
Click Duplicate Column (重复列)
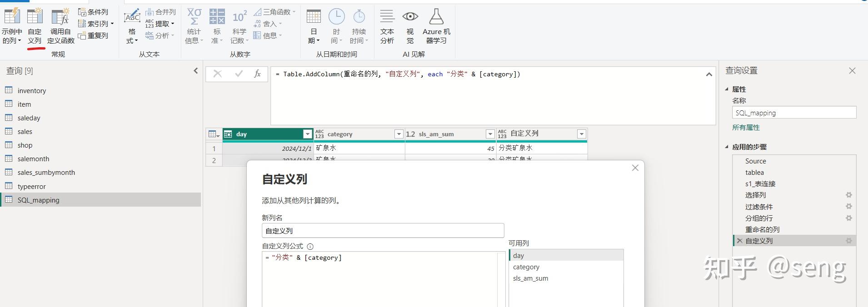pos(93,35)
